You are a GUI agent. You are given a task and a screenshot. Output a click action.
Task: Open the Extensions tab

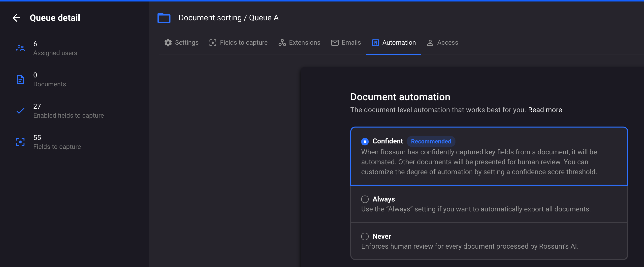[299, 43]
